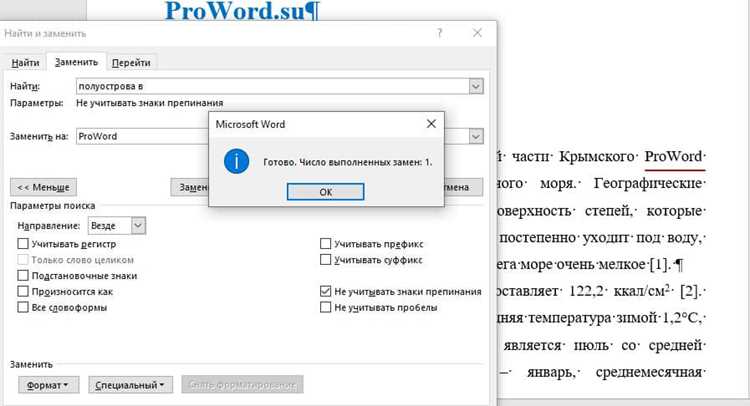Open the Формат dropdown button
The image size is (750, 406).
pyautogui.click(x=48, y=385)
